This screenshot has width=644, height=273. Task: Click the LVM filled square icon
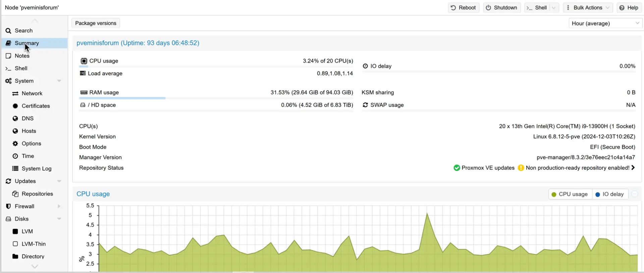click(15, 231)
